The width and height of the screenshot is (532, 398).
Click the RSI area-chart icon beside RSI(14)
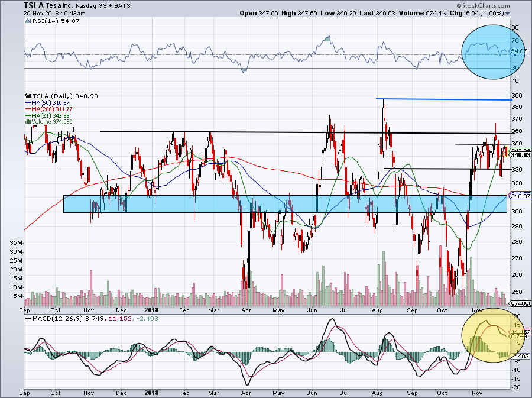tap(28, 21)
